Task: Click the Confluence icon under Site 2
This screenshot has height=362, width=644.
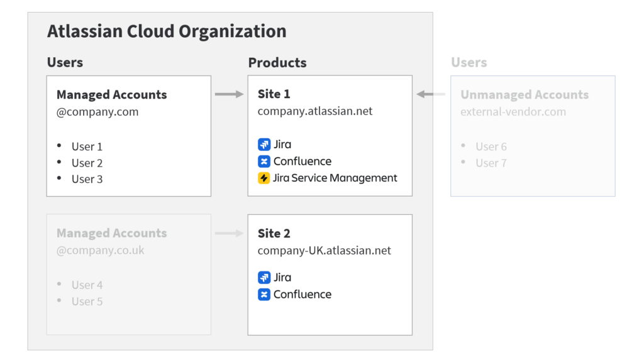Action: point(264,294)
